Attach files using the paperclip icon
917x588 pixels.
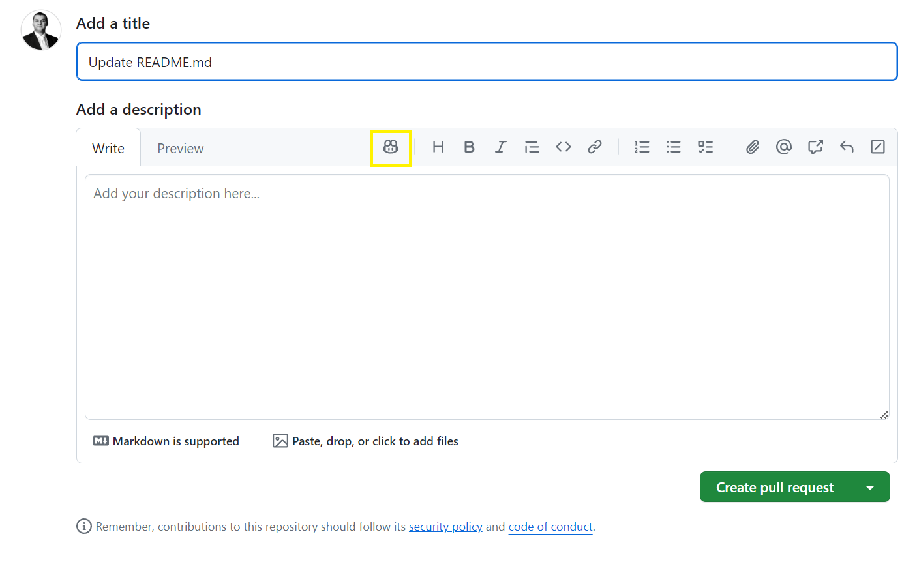(x=753, y=147)
